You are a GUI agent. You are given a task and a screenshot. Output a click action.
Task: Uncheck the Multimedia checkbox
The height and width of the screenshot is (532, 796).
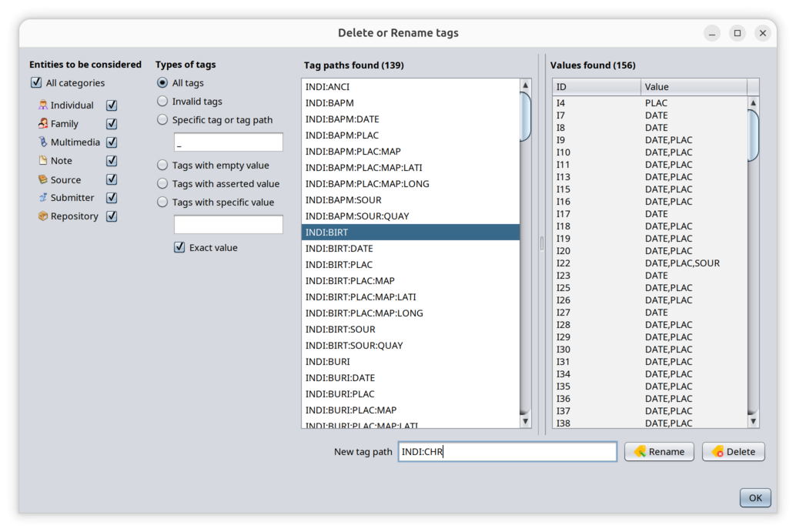pos(112,142)
